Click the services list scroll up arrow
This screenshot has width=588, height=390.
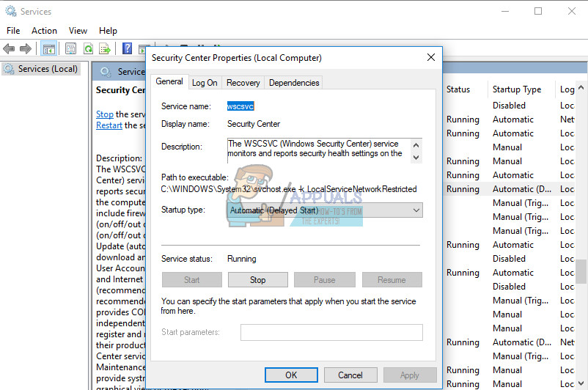(x=581, y=88)
